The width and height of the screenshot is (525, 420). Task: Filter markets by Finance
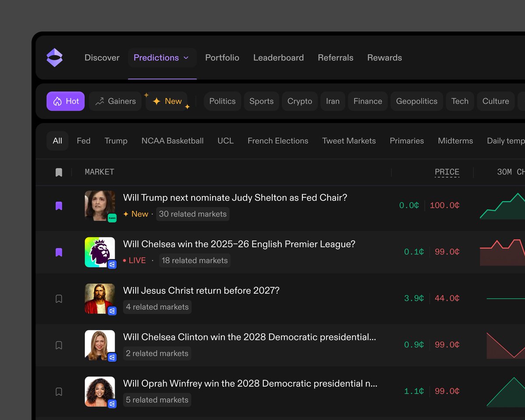[368, 101]
